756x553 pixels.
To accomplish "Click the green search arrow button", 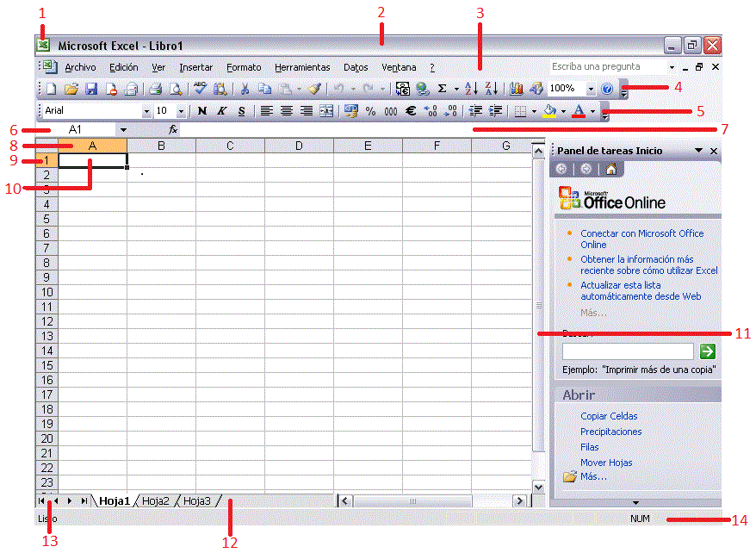I will pyautogui.click(x=707, y=351).
